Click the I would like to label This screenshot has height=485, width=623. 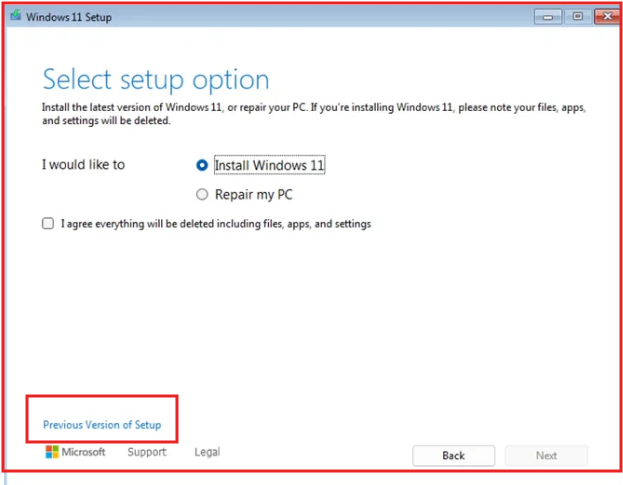83,164
